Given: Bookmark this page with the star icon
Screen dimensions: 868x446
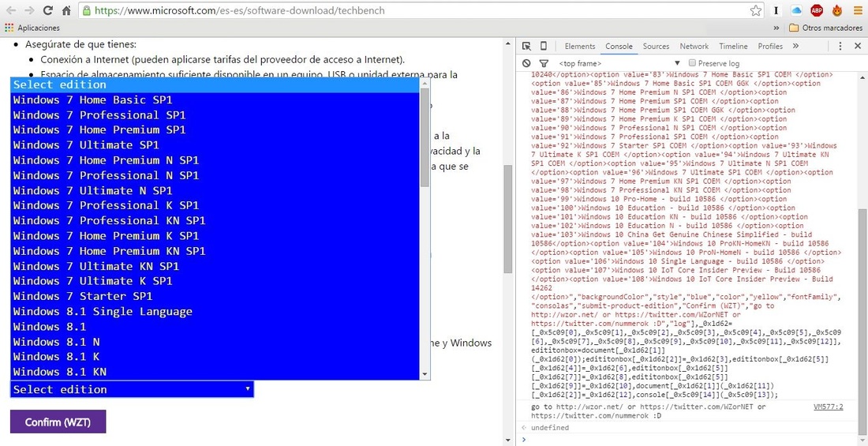Looking at the screenshot, I should [756, 10].
